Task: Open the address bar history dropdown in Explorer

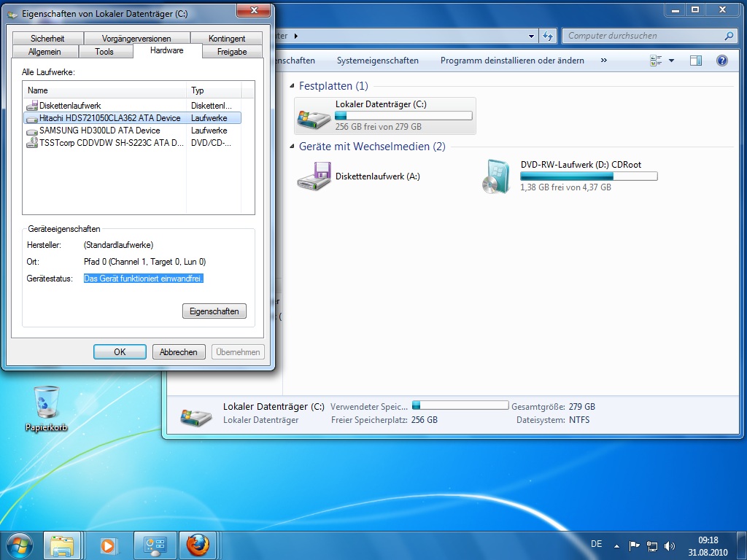Action: (x=532, y=36)
